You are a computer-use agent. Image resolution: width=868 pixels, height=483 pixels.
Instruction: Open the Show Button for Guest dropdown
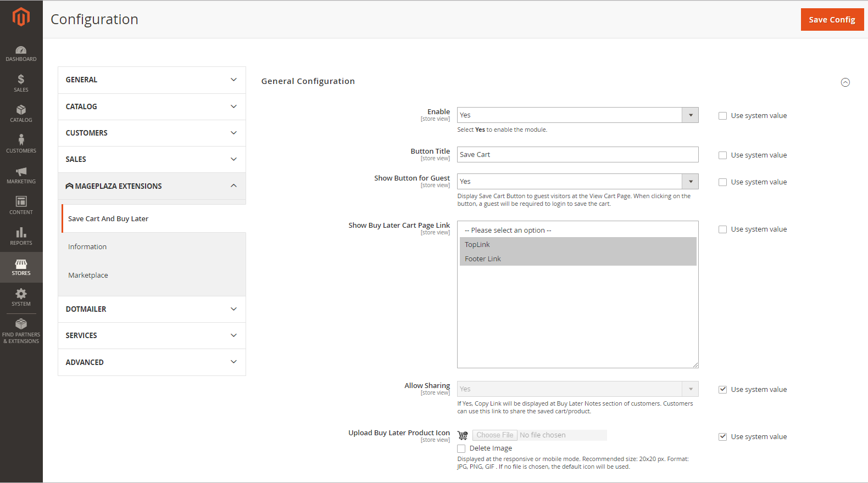coord(577,182)
